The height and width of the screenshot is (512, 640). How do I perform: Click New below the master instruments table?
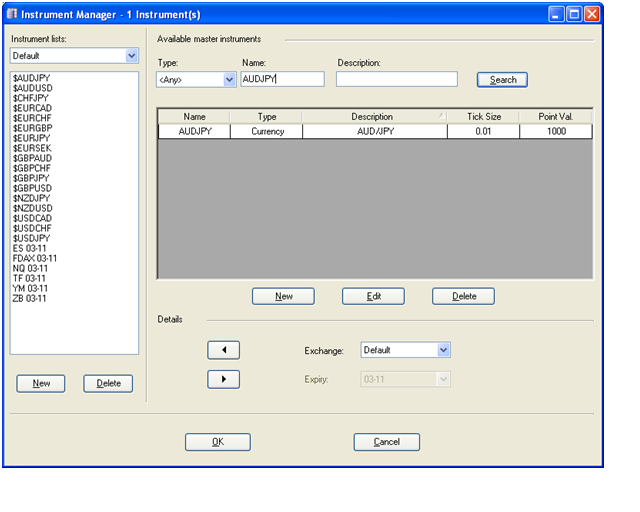(283, 296)
